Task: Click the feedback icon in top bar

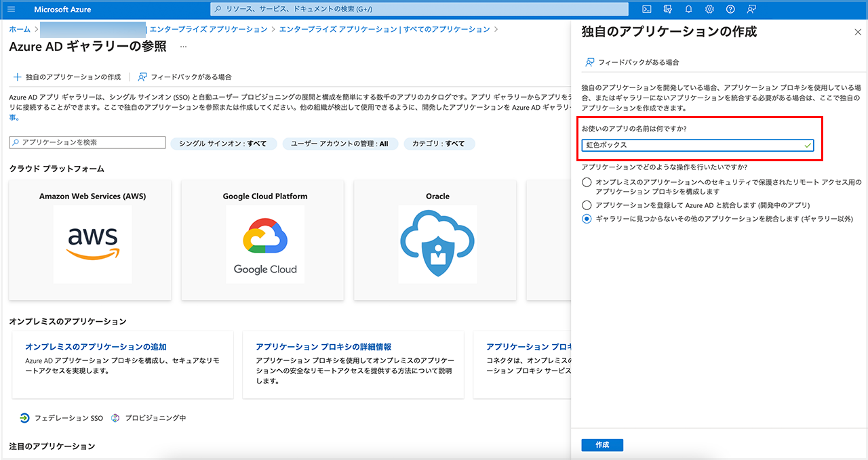Action: 751,9
